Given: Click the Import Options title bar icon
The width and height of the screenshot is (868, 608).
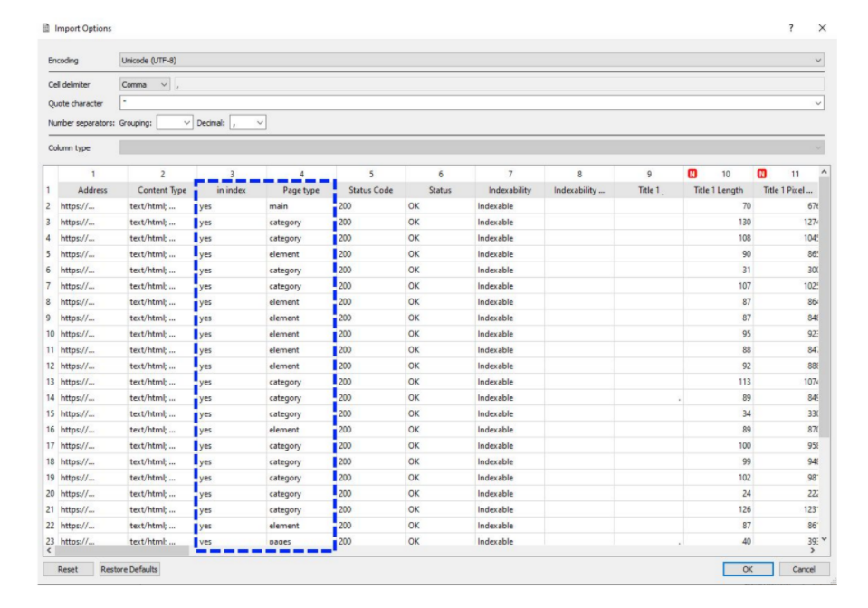Looking at the screenshot, I should 46,28.
